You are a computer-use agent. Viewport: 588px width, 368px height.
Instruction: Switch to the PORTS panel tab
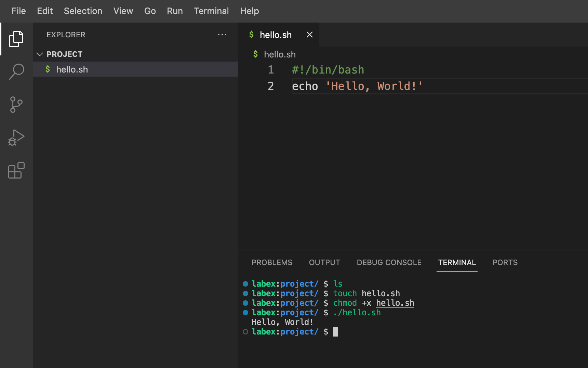pos(505,262)
